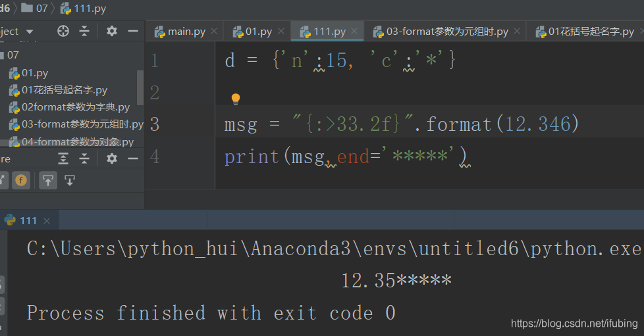The height and width of the screenshot is (336, 644).
Task: Hide the Project panel with minus icon
Action: (x=132, y=31)
